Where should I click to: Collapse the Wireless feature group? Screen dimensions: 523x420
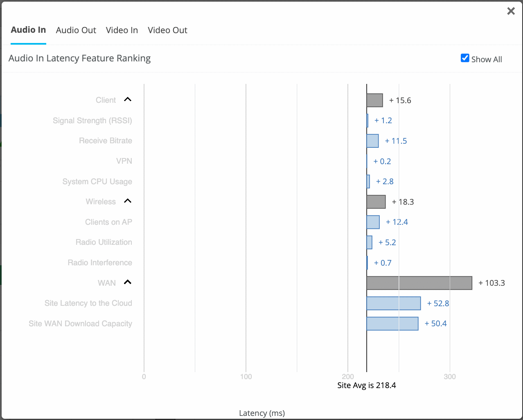pos(127,201)
